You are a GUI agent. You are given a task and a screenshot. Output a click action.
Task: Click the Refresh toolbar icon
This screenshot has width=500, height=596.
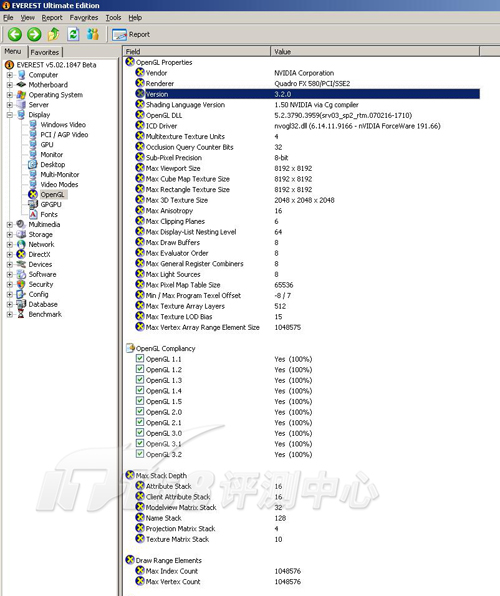pos(73,34)
